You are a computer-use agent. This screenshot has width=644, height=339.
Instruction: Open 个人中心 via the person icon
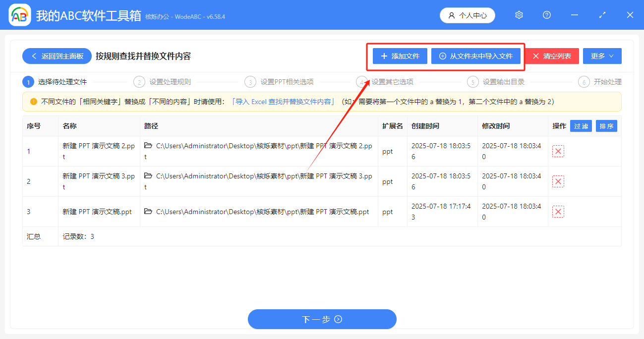tap(467, 15)
